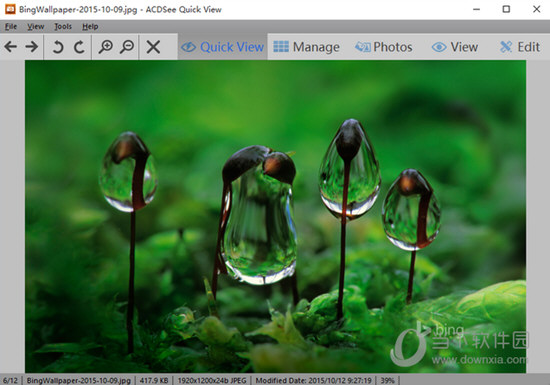550x385 pixels.
Task: Switch to View mode tab with the eye icon
Action: click(455, 47)
